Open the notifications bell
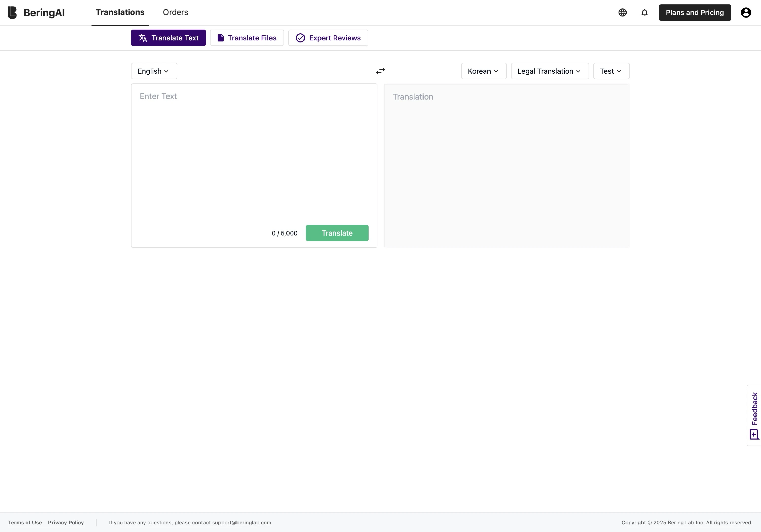 (x=644, y=13)
